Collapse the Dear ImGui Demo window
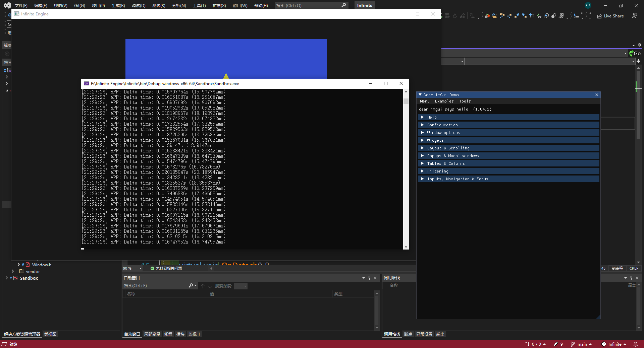 pos(420,95)
